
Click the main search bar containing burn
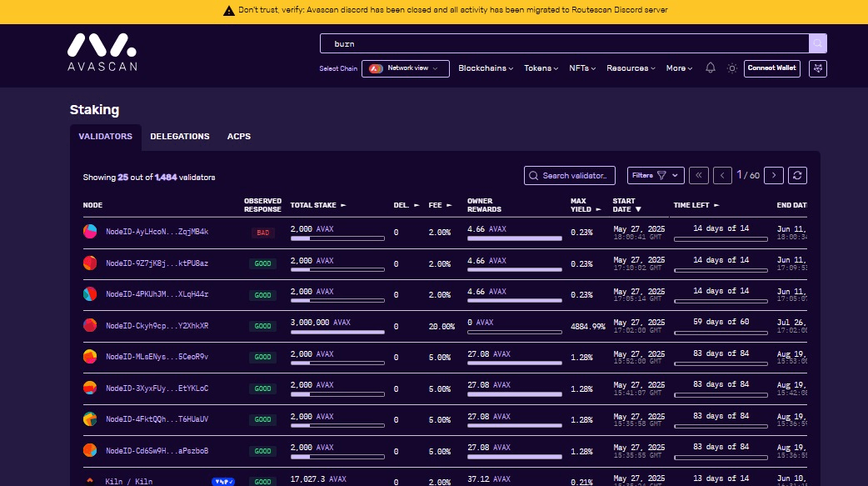point(564,43)
